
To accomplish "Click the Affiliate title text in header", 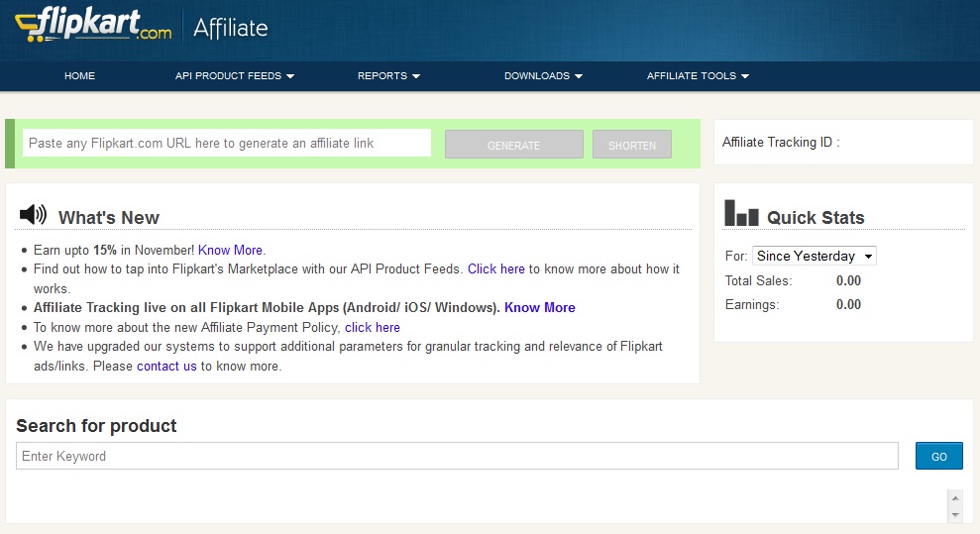I will (x=231, y=28).
